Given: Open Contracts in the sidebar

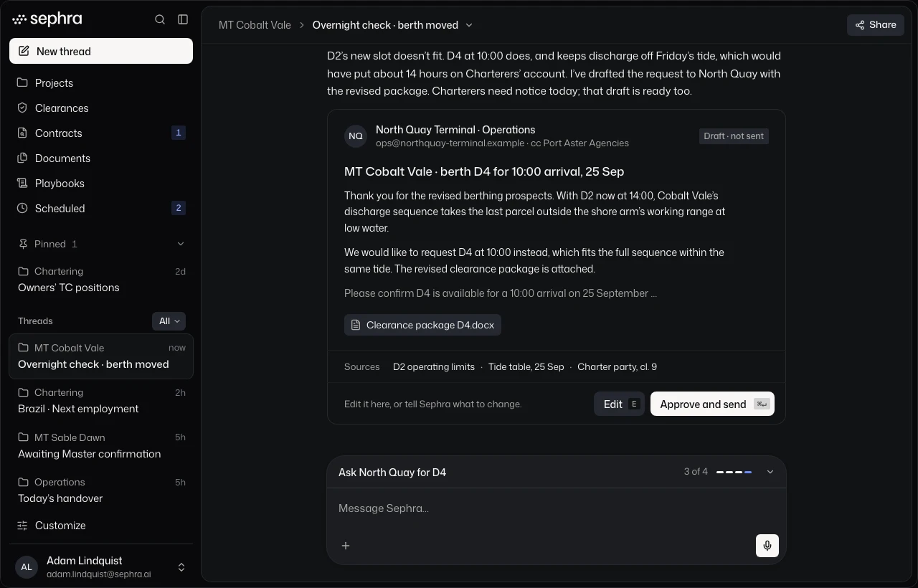Looking at the screenshot, I should [101, 133].
